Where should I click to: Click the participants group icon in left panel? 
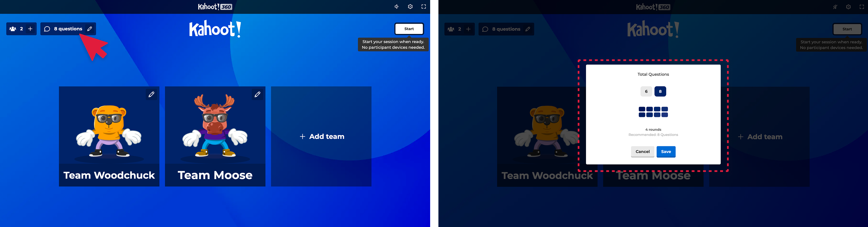tap(13, 29)
